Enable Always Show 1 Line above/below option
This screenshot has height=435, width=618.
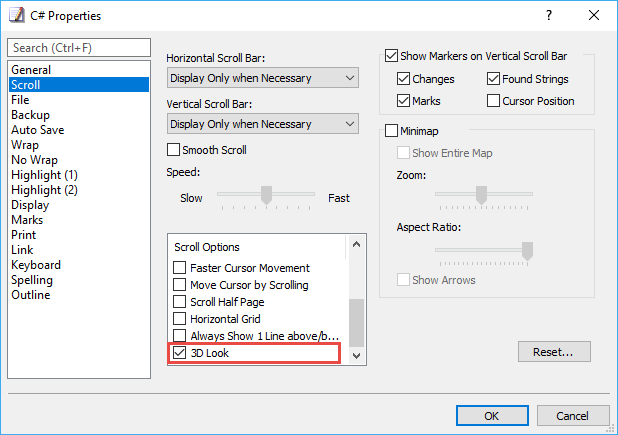[x=179, y=335]
